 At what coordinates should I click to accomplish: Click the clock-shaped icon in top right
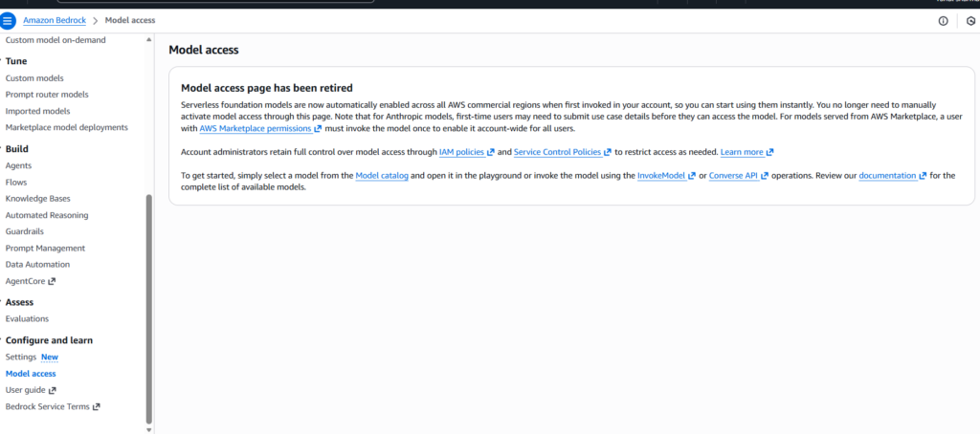point(970,20)
